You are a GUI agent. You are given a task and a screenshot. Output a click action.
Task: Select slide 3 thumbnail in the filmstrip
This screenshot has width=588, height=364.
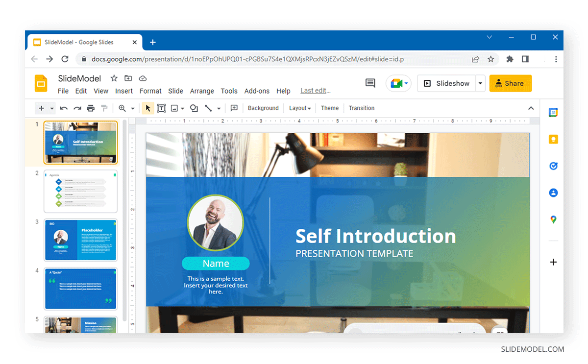point(80,240)
